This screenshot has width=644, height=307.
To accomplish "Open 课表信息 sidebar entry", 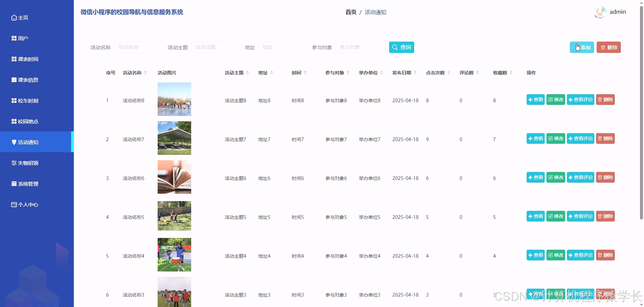I will (x=37, y=80).
